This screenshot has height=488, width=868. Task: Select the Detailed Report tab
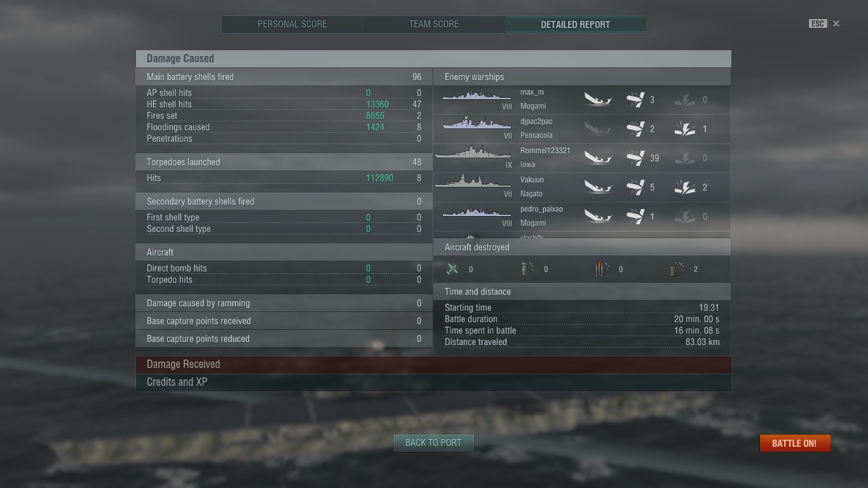pos(576,24)
